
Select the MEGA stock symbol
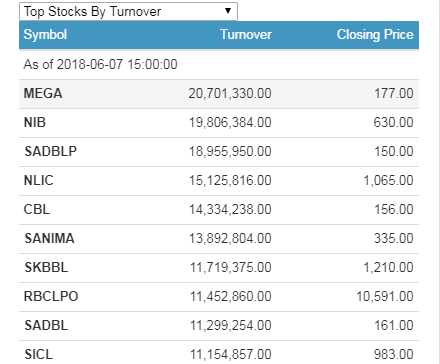pos(43,93)
